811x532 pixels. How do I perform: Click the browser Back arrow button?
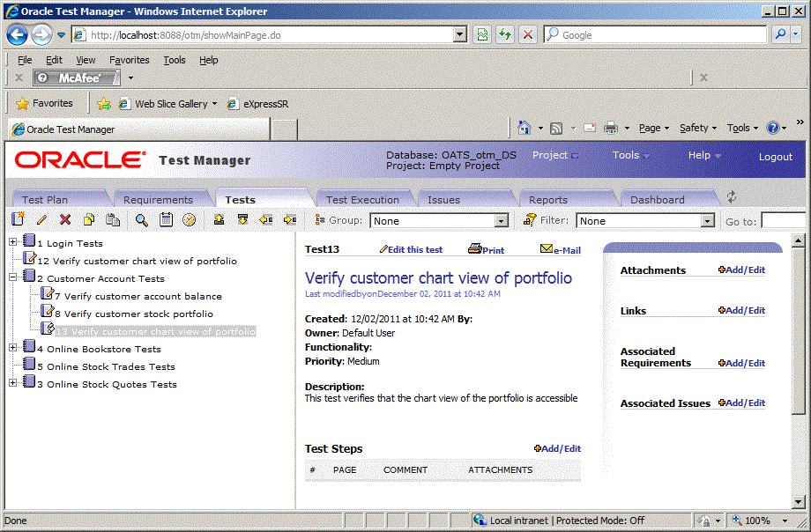point(17,35)
